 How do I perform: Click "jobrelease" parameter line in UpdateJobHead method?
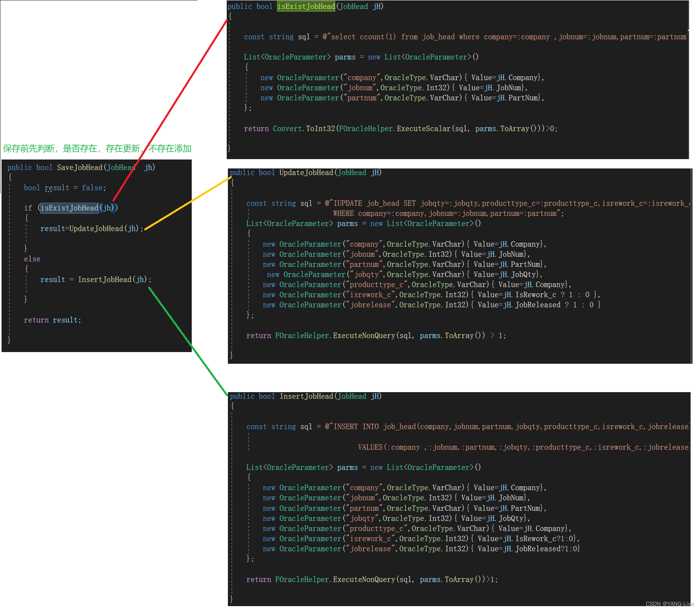(x=432, y=305)
